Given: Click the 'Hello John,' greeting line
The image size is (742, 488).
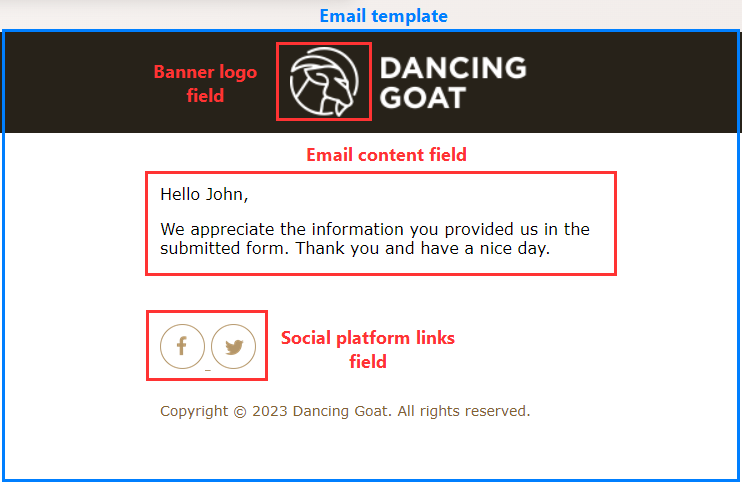Looking at the screenshot, I should (x=204, y=194).
